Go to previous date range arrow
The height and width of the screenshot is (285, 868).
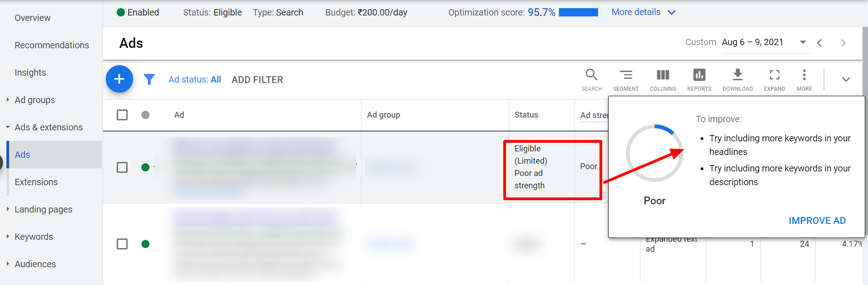tap(820, 43)
